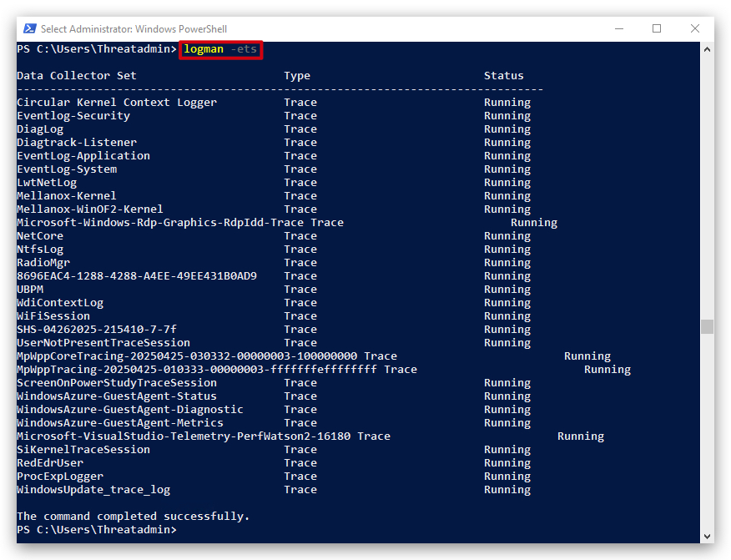The image size is (731, 560).
Task: Select the 'UBPM' entry
Action: click(30, 289)
